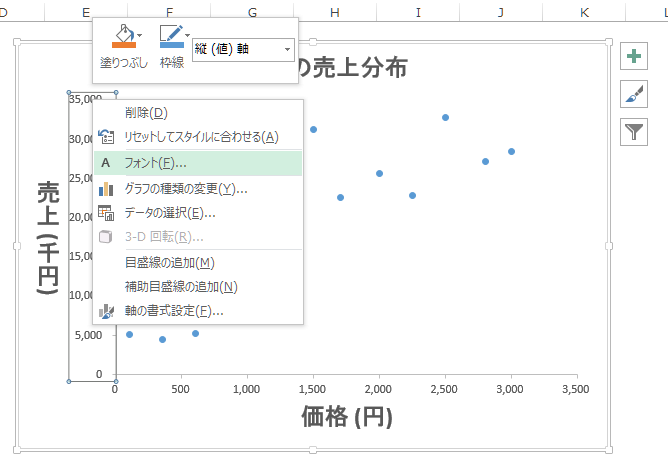Click the horizontal axis label 2,500
The width and height of the screenshot is (668, 462).
444,389
